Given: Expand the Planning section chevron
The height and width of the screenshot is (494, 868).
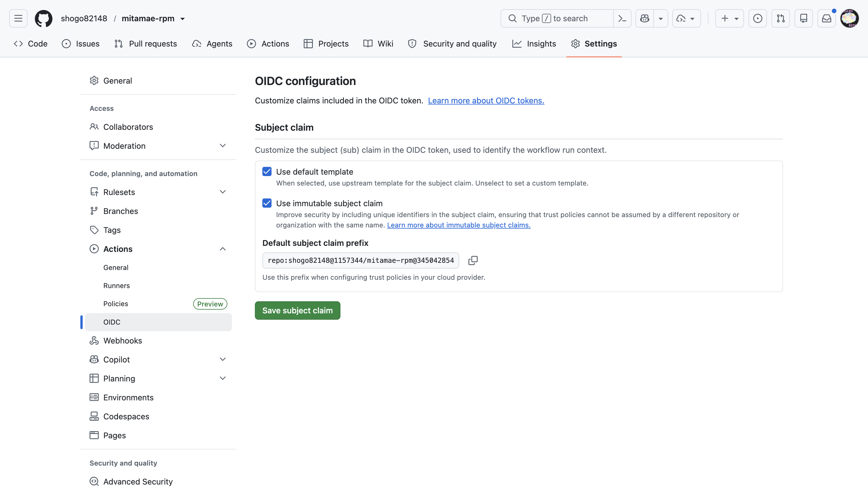Looking at the screenshot, I should [222, 378].
